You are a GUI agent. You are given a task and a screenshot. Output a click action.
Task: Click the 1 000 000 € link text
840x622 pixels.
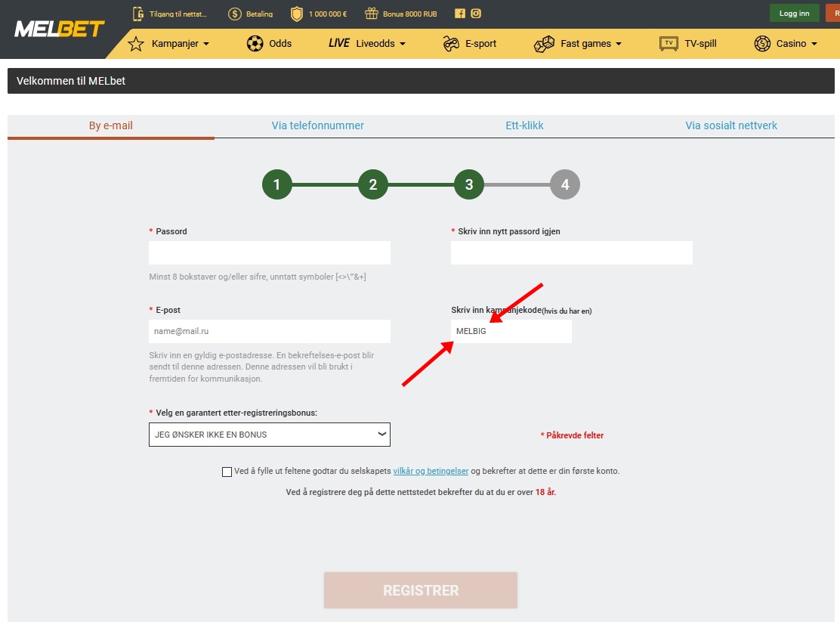coord(328,14)
